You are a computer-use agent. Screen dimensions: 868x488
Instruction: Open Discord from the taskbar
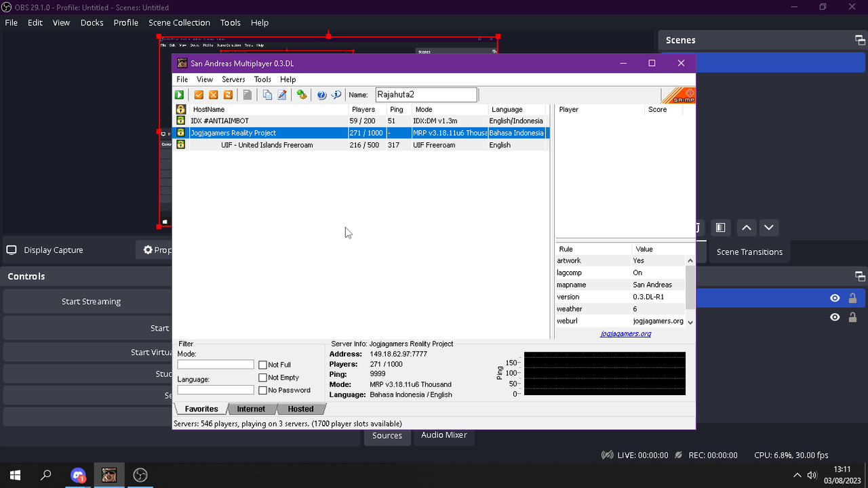78,475
